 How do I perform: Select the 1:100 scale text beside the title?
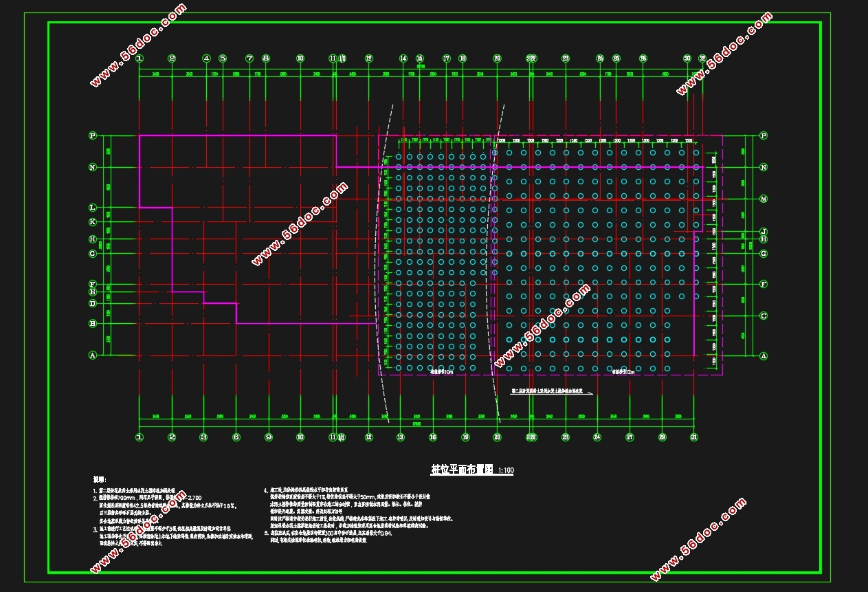(x=505, y=471)
